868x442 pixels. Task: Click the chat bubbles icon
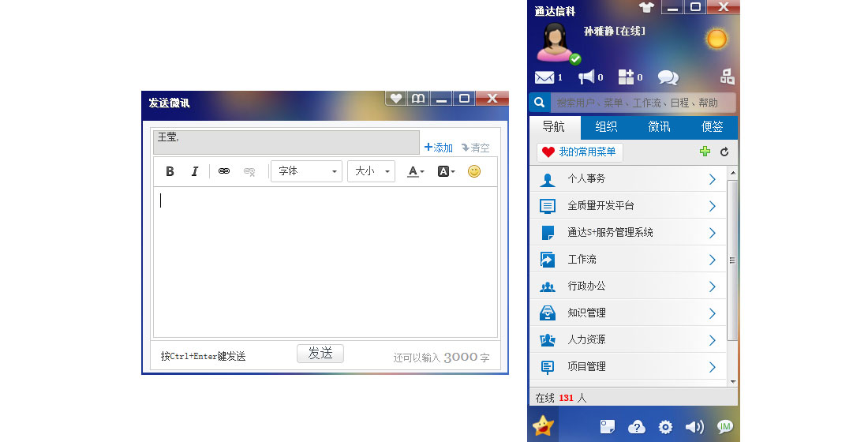(x=668, y=77)
